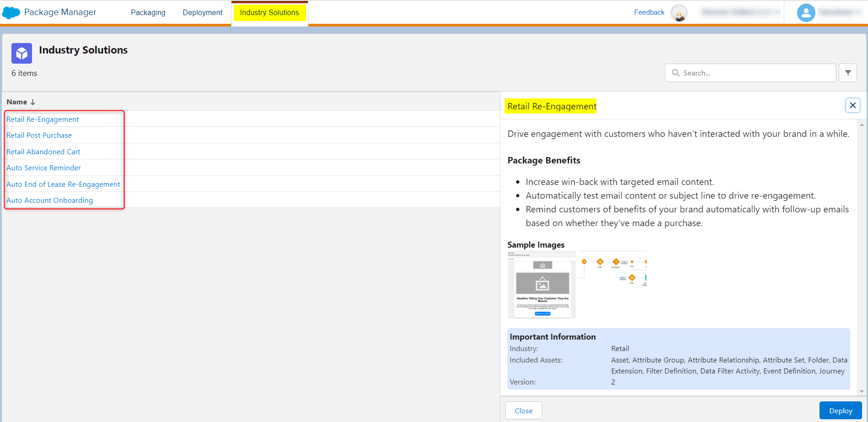Click the 'Included Assets:' label
Viewport: 868px width, 422px height.
pos(536,360)
